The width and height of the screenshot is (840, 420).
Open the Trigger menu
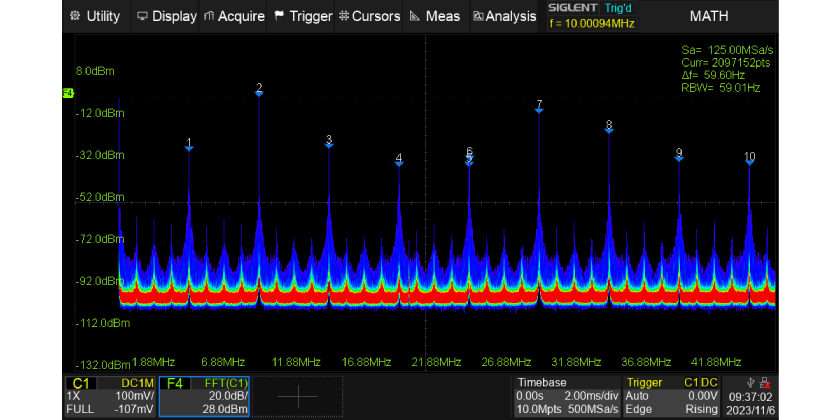[x=303, y=16]
